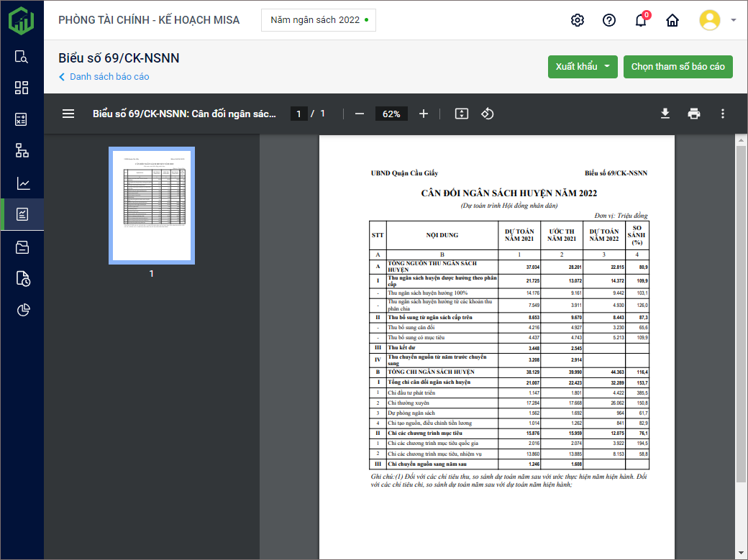Rotate the PDF page counterclockwise
The image size is (748, 560).
(x=488, y=114)
